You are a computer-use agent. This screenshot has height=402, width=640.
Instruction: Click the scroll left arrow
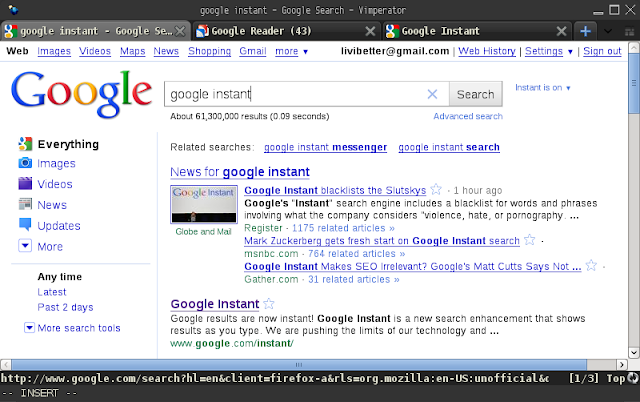tap(5, 364)
